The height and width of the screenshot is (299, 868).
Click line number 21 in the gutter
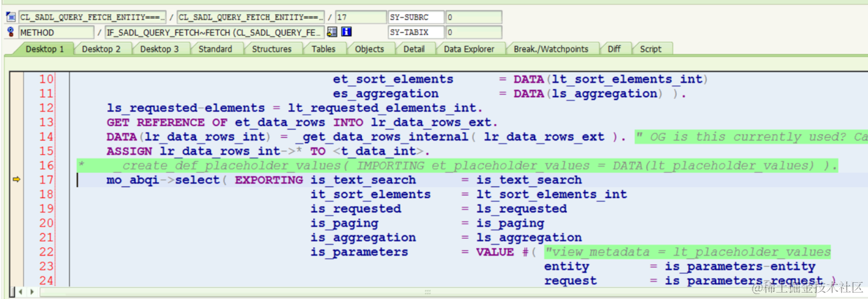pyautogui.click(x=46, y=237)
